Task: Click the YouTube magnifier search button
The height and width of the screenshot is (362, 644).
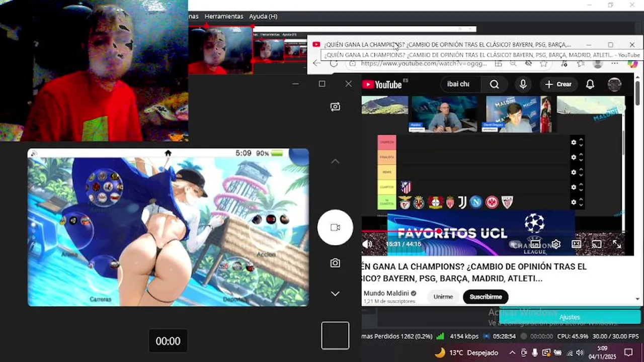Action: (495, 84)
